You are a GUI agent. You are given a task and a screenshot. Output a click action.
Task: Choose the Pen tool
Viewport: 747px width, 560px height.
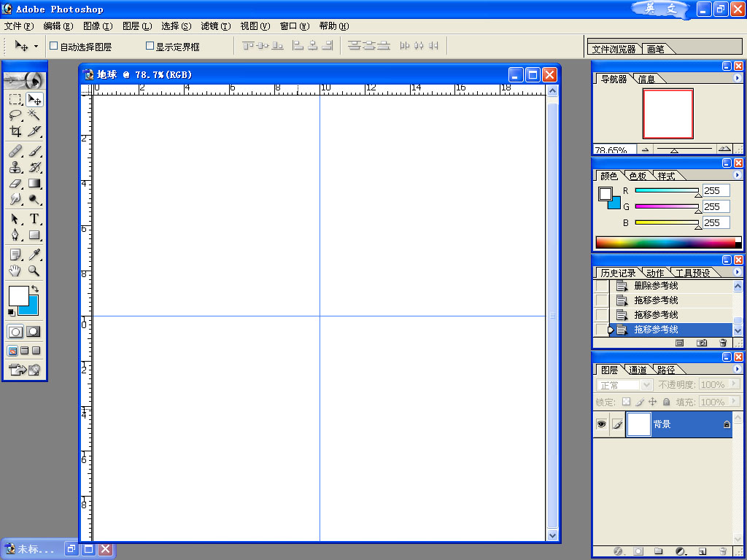click(x=15, y=235)
